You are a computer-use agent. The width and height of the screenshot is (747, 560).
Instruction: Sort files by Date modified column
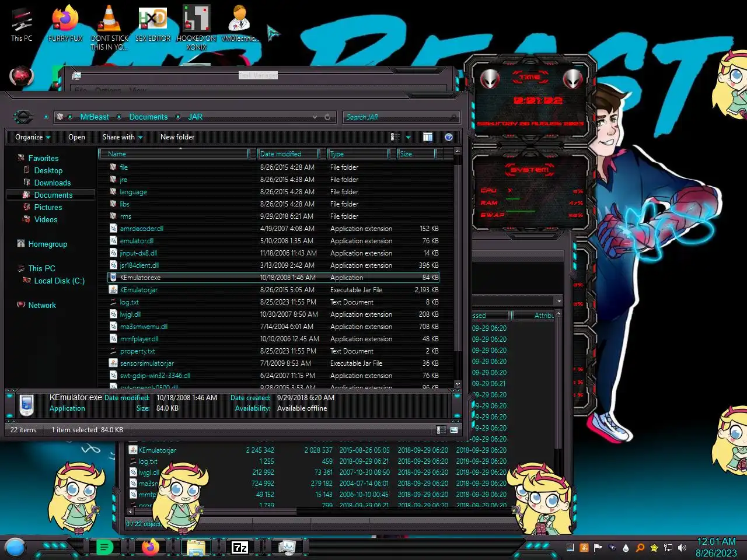point(288,154)
